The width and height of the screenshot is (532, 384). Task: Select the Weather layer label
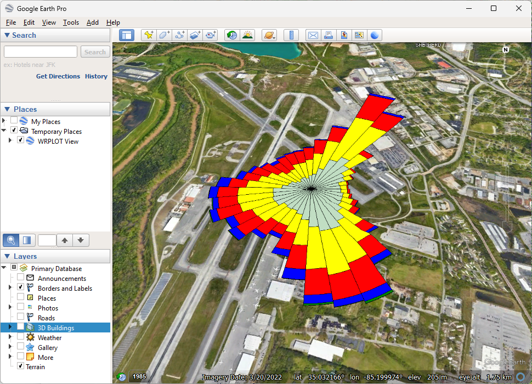[x=50, y=338]
